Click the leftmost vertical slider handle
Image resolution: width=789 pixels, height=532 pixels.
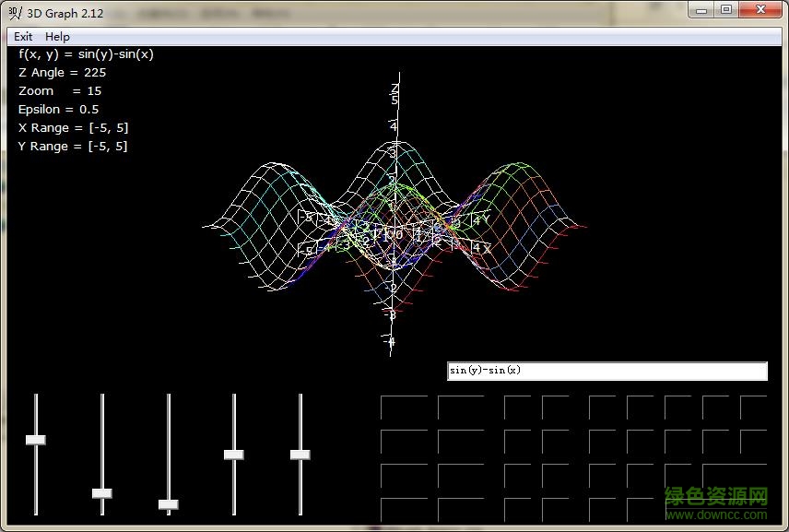point(35,439)
